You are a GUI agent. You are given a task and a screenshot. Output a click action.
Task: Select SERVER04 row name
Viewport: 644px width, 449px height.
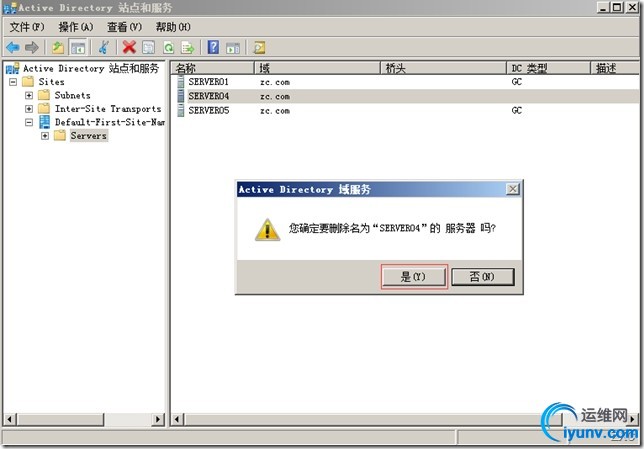tap(208, 96)
